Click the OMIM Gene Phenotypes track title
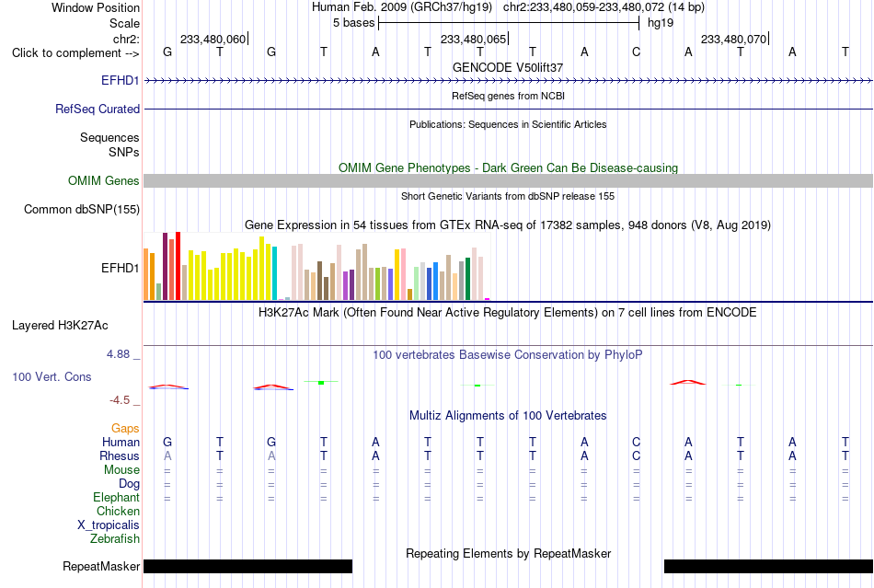The height and width of the screenshot is (588, 874). pyautogui.click(x=508, y=167)
